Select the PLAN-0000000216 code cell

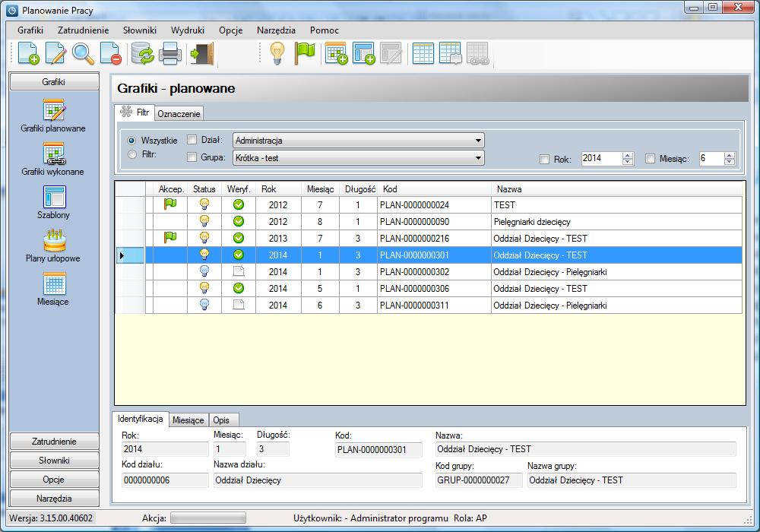(x=434, y=239)
